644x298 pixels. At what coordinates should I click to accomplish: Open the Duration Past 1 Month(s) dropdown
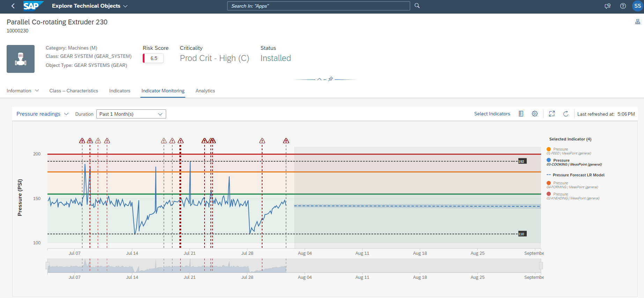tap(131, 114)
